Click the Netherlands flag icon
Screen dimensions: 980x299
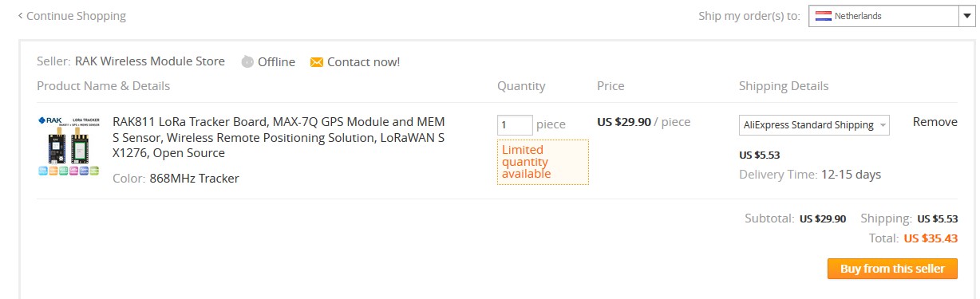pos(823,16)
